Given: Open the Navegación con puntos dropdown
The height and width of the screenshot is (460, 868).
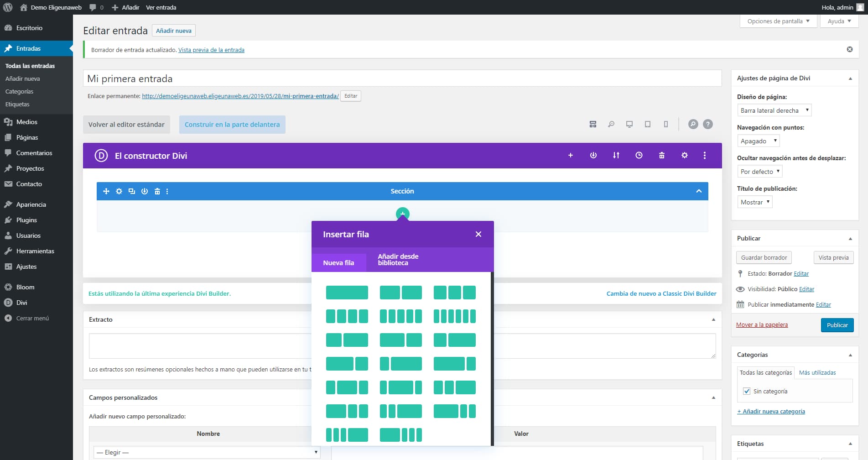Looking at the screenshot, I should 758,141.
